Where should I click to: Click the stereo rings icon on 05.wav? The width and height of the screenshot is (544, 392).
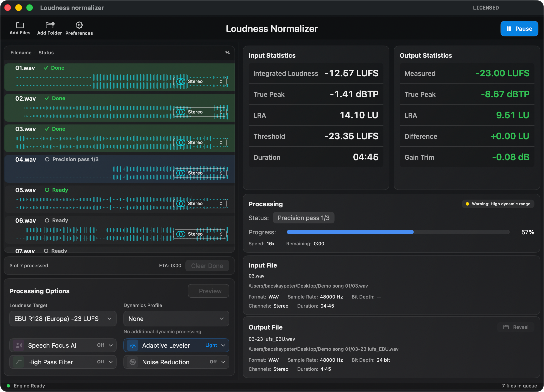pyautogui.click(x=181, y=203)
